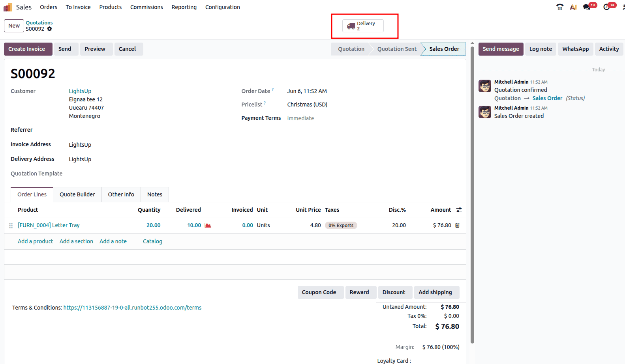Open the Delivery smart button with truck icon
The width and height of the screenshot is (625, 364).
click(x=363, y=26)
